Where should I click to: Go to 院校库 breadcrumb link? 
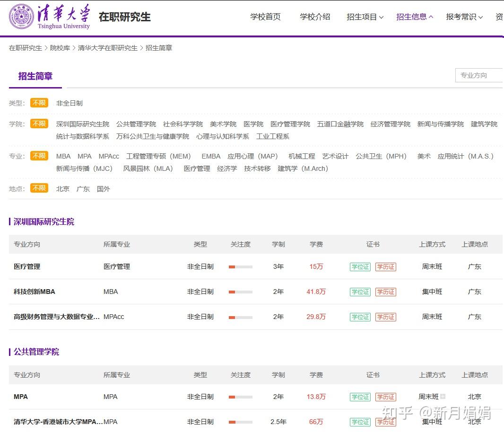60,48
